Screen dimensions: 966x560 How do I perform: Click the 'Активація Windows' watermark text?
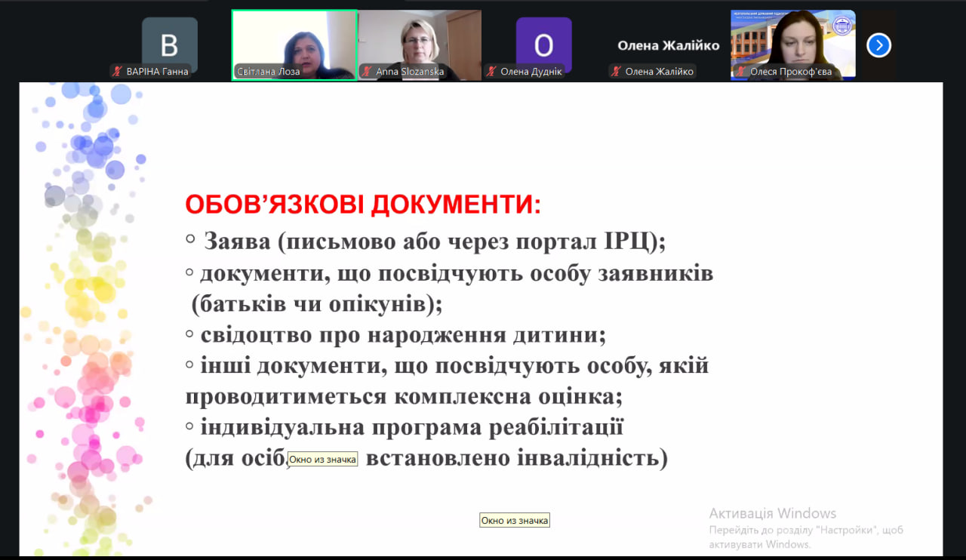click(772, 513)
